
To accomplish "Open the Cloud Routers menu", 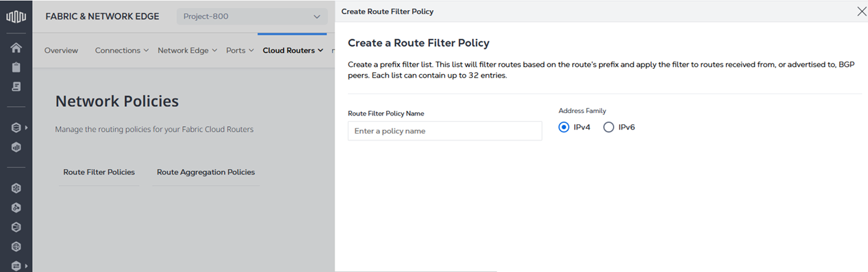I will (292, 50).
